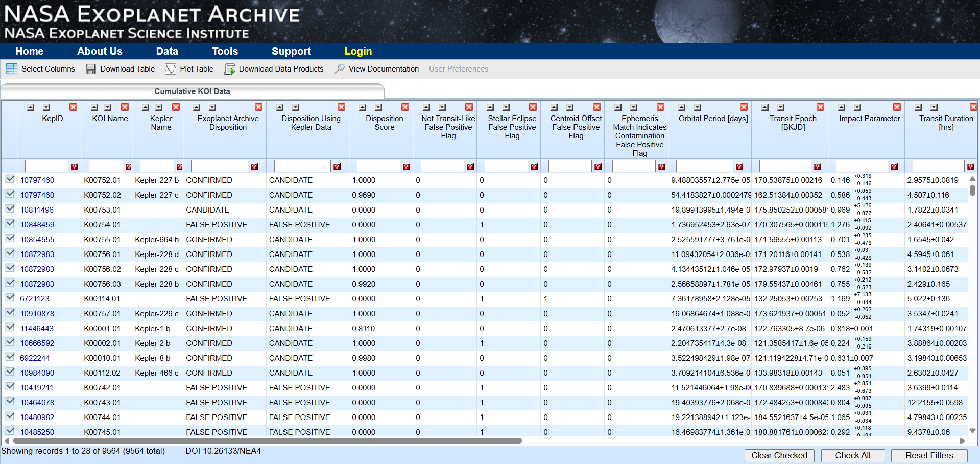Open help for the KOI Name filter
The image size is (980, 464).
pos(128,166)
